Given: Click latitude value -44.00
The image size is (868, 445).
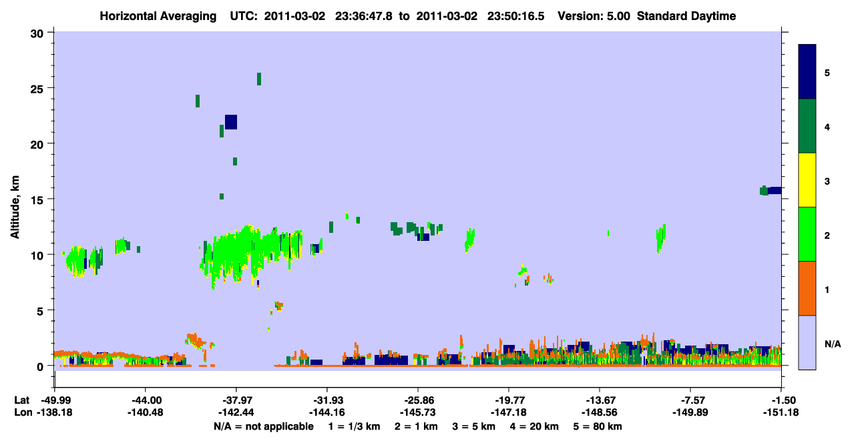Looking at the screenshot, I should 146,400.
